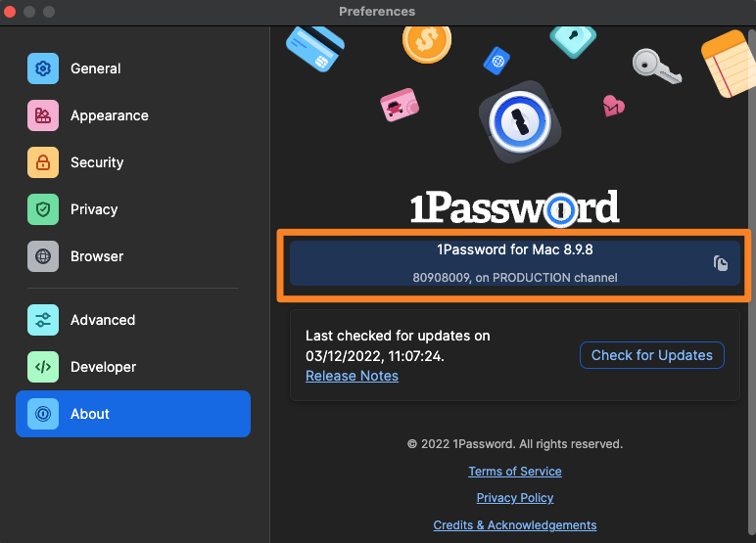
Task: Click the Security padlock icon
Action: (x=43, y=162)
